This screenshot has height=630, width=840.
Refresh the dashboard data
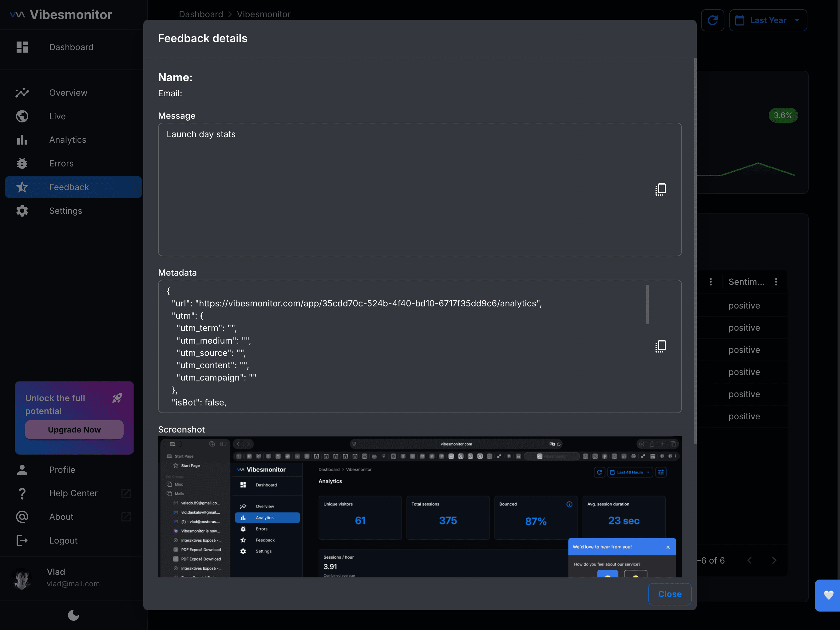click(x=712, y=20)
